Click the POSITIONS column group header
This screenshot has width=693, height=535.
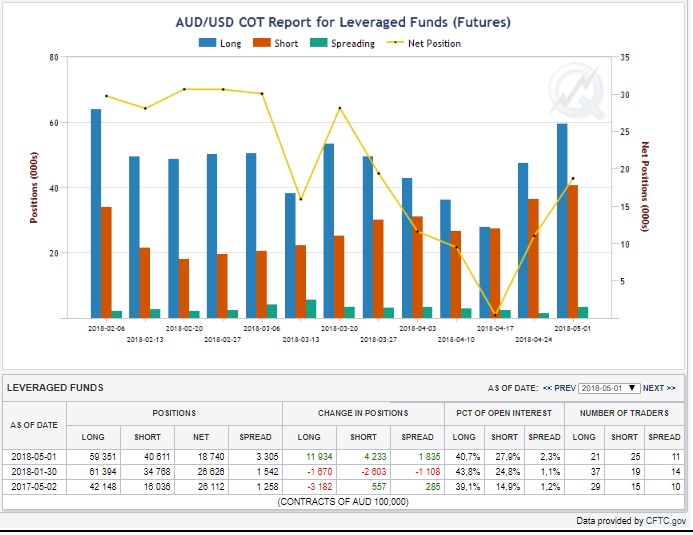tap(174, 413)
